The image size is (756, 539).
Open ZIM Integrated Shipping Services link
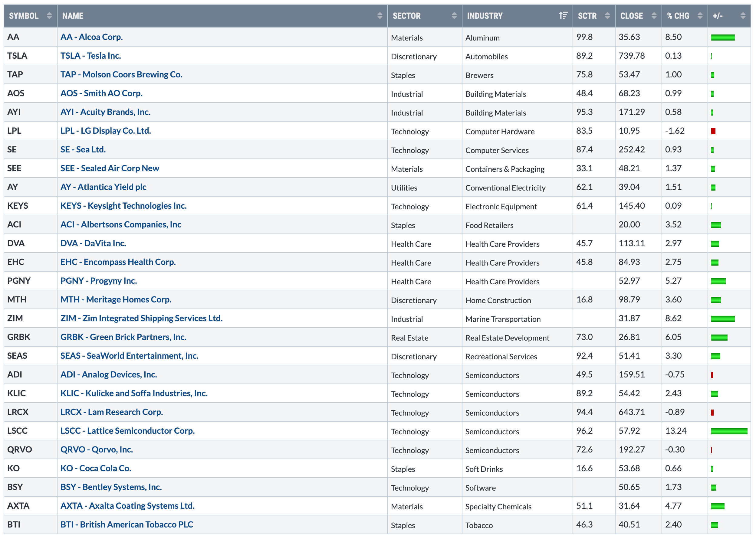[141, 318]
